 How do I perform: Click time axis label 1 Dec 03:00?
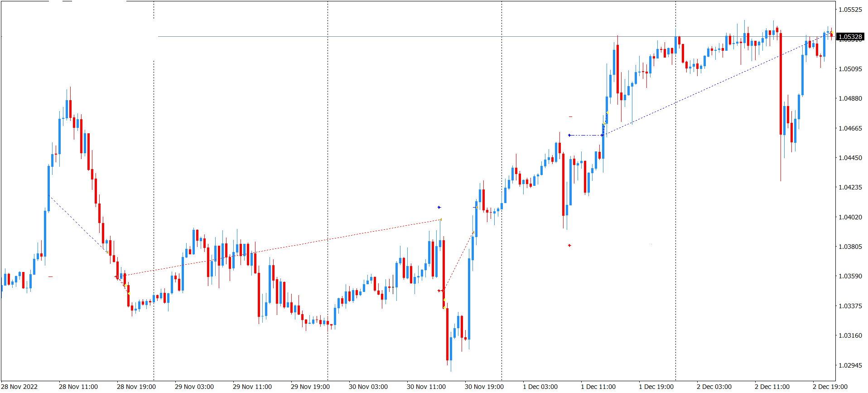(x=540, y=387)
